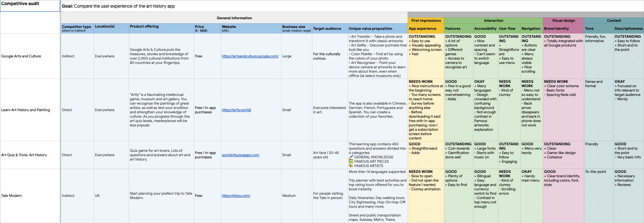The width and height of the screenshot is (644, 223).
Task: Select the 'Quiz game for art lovers' cell
Action: click(161, 155)
